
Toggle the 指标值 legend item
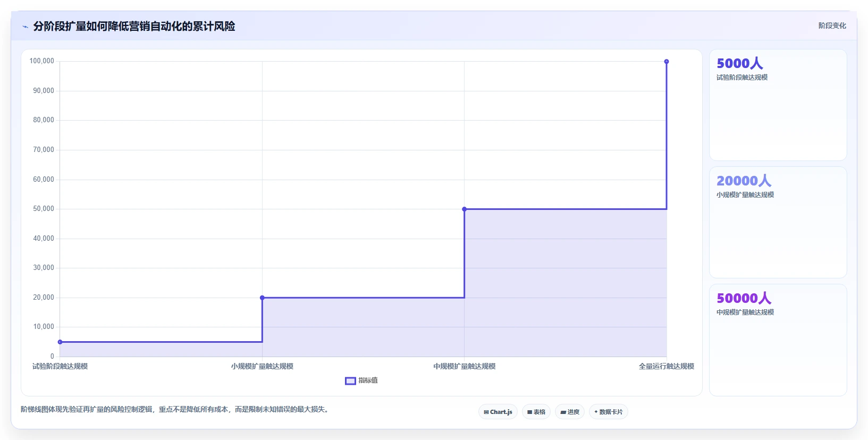point(361,380)
